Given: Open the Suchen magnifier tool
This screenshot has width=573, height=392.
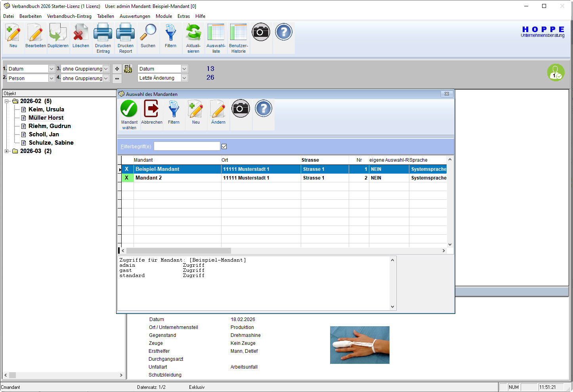Looking at the screenshot, I should pos(148,33).
